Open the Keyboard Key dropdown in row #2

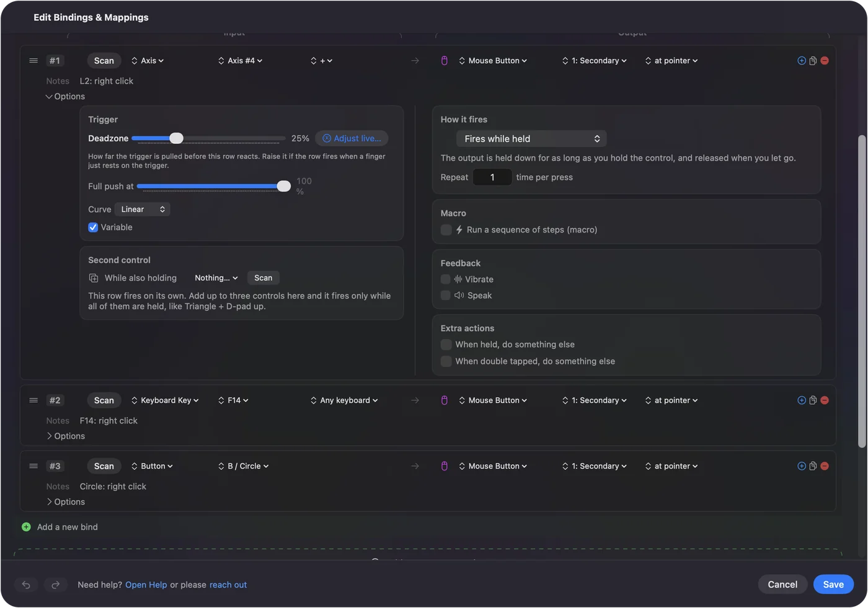[x=165, y=400]
